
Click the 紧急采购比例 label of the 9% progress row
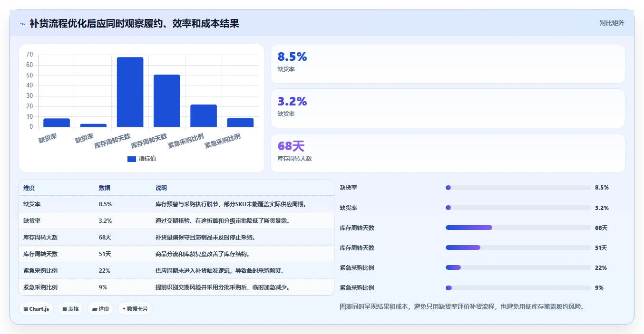click(x=357, y=288)
